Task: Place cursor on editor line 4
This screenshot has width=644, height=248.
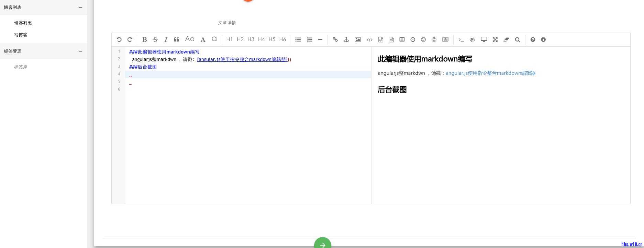Action: click(247, 74)
